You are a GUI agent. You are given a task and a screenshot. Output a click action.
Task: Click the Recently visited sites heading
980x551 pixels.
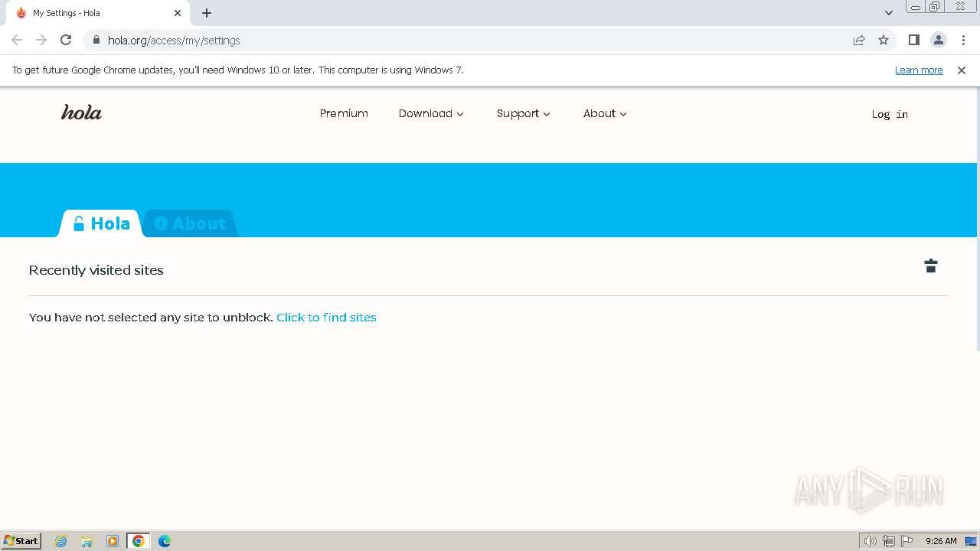pyautogui.click(x=96, y=270)
